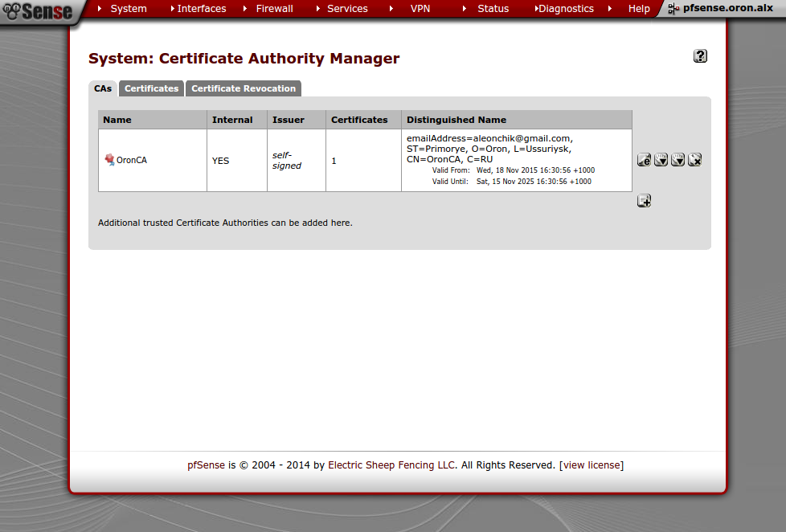Switch to the Certificate Revocation tab
This screenshot has height=532, width=786.
click(x=244, y=88)
